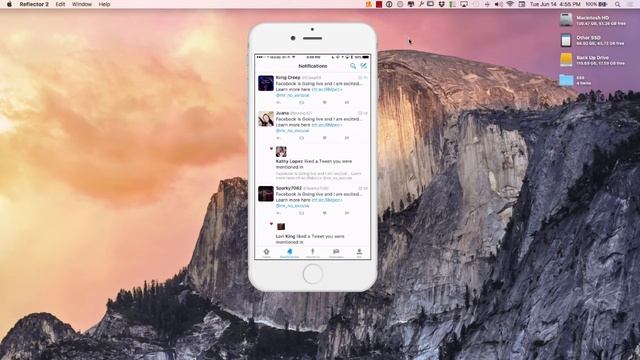The image size is (640, 360).
Task: Tap the @mention under King Creep's tweet
Action: (293, 95)
